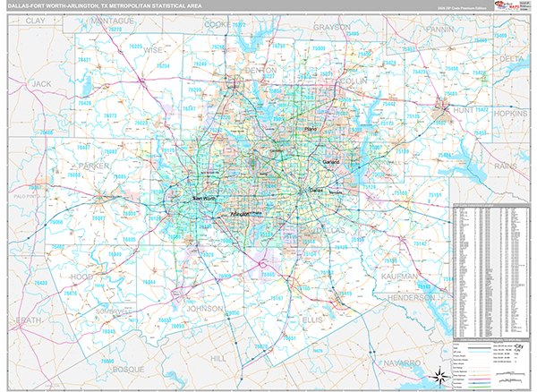Click the Plano city label
This screenshot has width=537, height=392.
click(311, 129)
